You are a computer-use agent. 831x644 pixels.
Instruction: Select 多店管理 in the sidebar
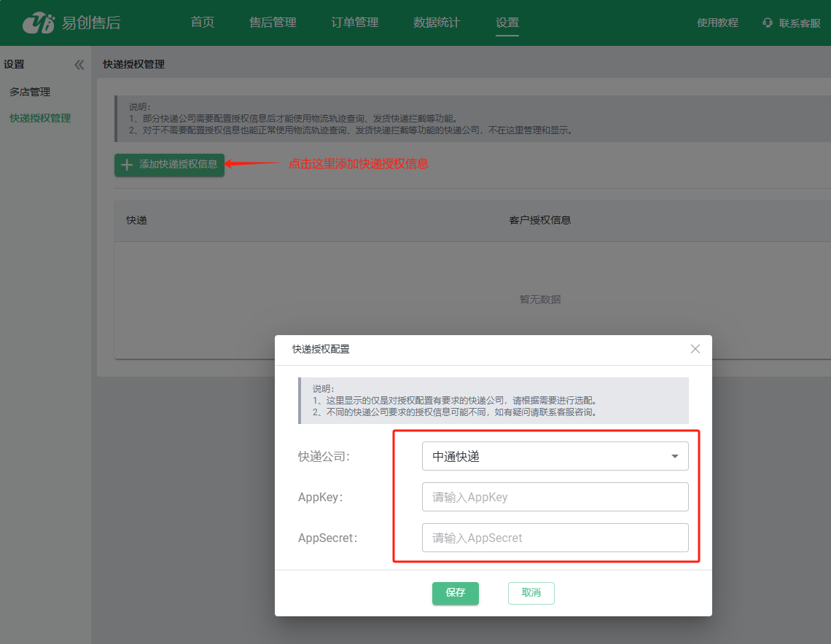click(x=30, y=92)
